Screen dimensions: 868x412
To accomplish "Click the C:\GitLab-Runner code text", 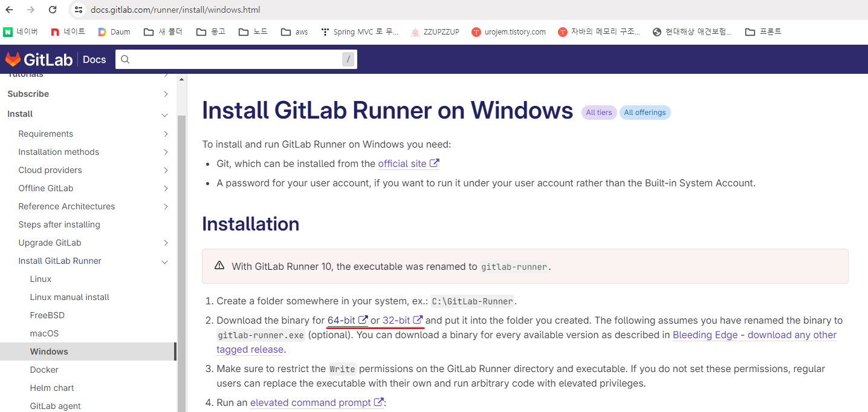I will (x=473, y=301).
